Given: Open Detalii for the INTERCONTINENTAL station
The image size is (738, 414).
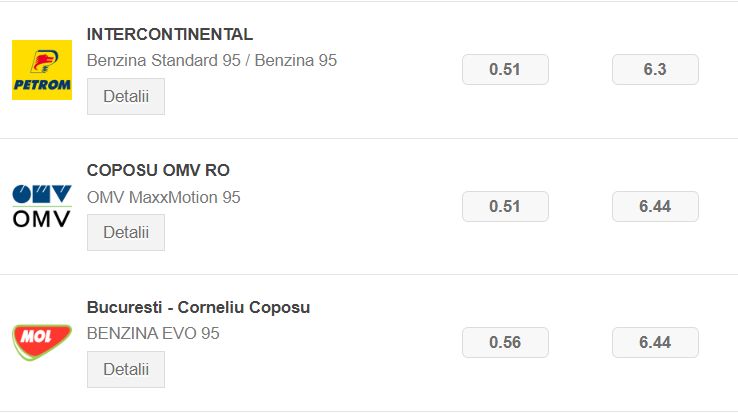Looking at the screenshot, I should [126, 96].
